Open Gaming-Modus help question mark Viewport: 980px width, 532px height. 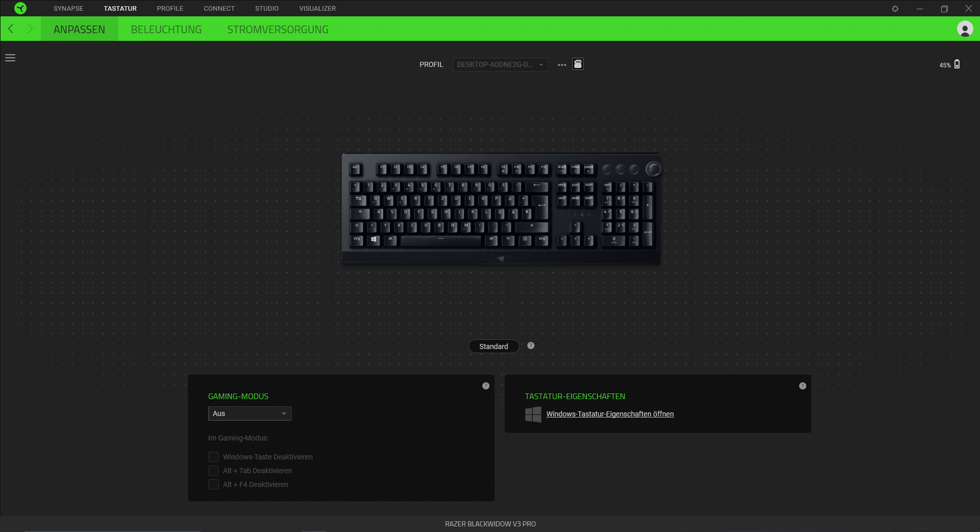pos(486,386)
